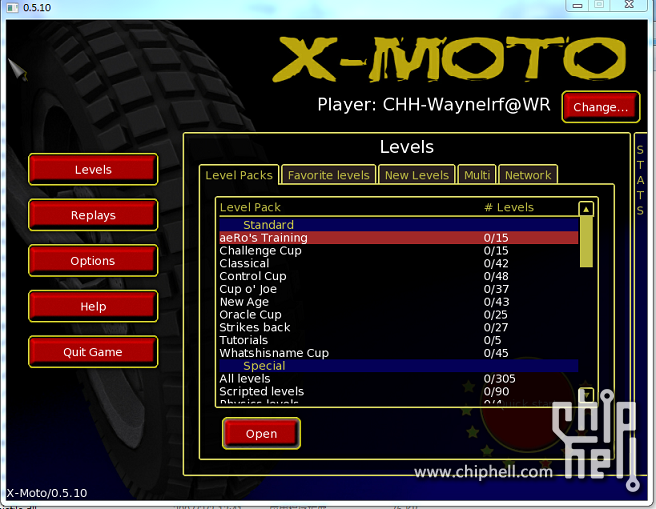
Task: Select aeRo's Training pack
Action: (x=398, y=238)
